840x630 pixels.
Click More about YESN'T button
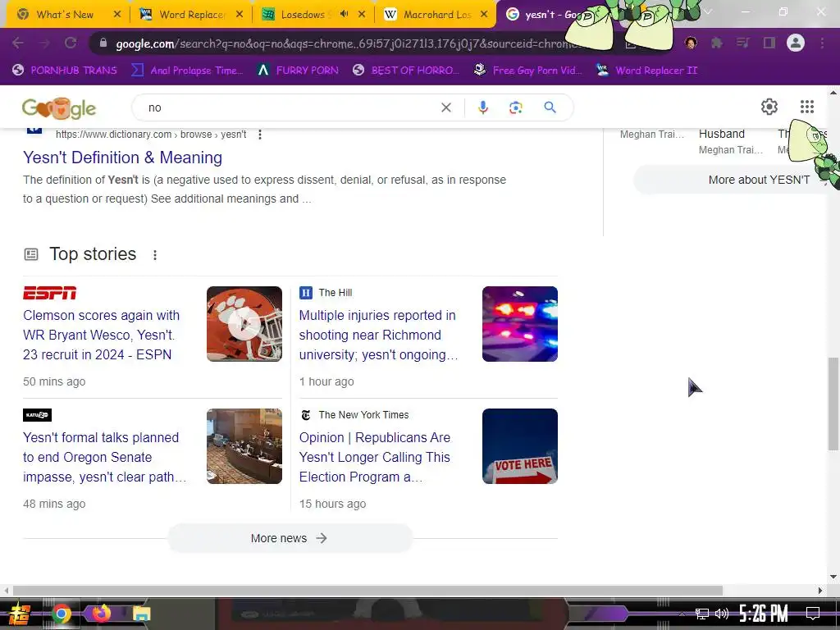pyautogui.click(x=731, y=180)
